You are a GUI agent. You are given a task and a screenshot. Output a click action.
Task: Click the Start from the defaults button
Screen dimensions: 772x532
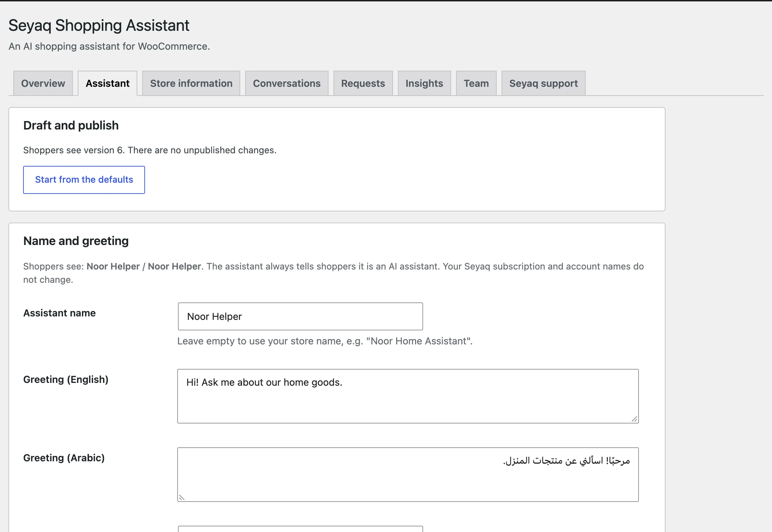pos(84,180)
